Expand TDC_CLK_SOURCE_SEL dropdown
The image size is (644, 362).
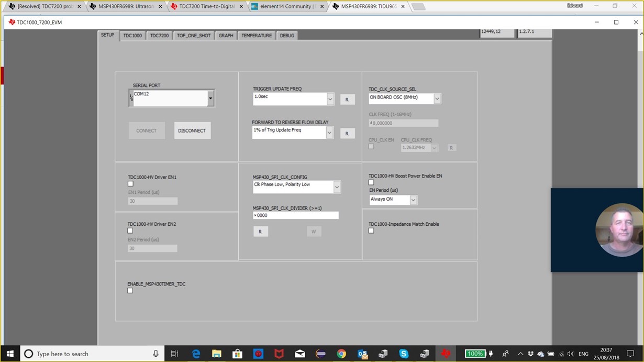[437, 98]
